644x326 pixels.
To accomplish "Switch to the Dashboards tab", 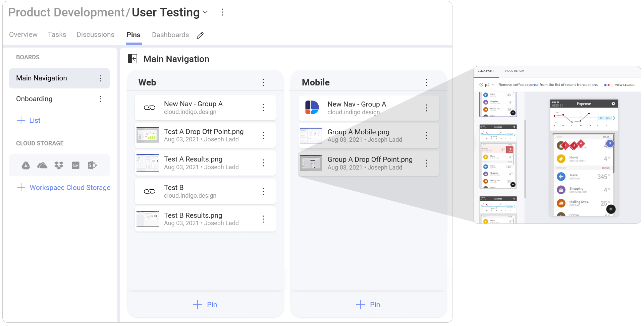I will pos(170,35).
